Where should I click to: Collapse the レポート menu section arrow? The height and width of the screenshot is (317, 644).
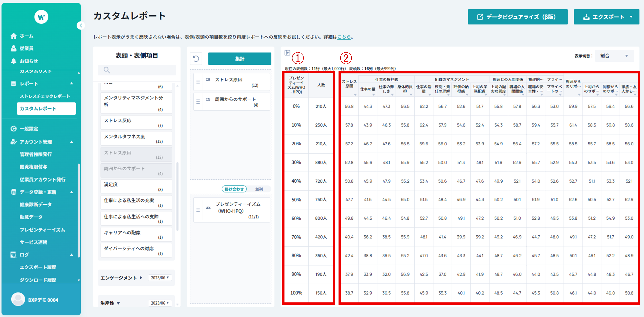(72, 83)
